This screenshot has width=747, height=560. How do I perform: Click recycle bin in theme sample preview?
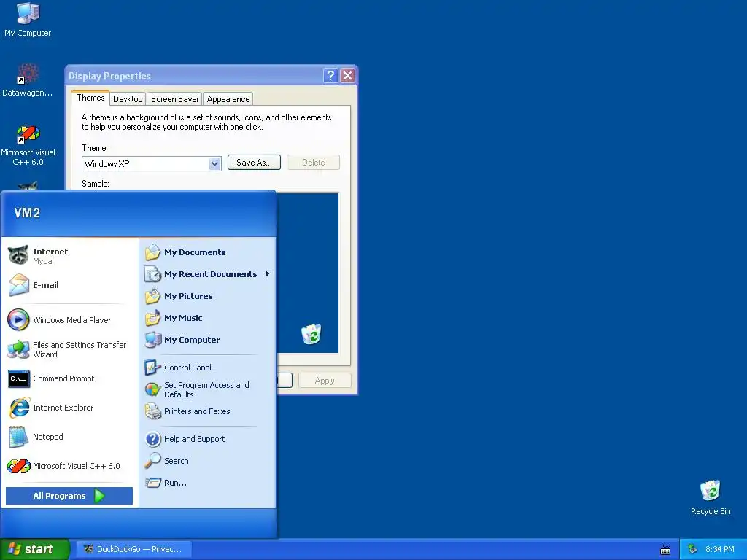click(311, 334)
